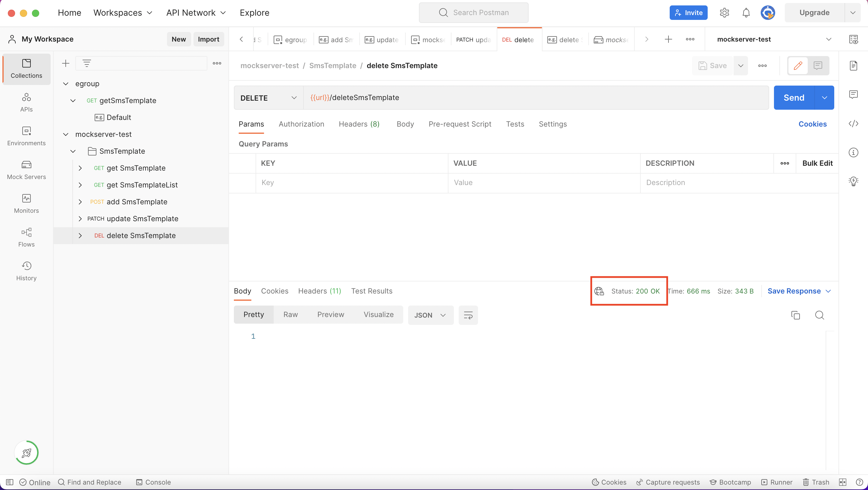Open the comments panel

(854, 94)
